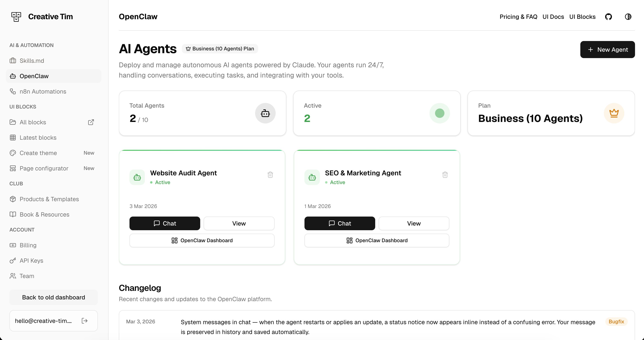Chat with the SEO & Marketing Agent
The height and width of the screenshot is (340, 644).
point(340,223)
